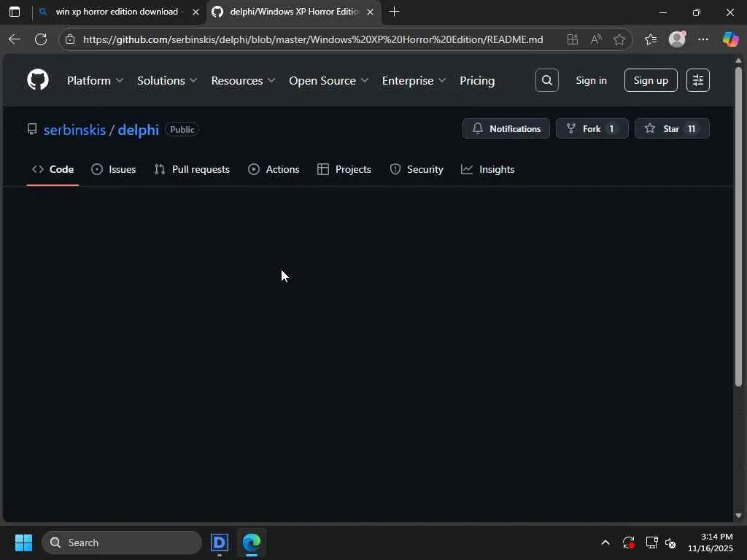Open Edge Settings and more menu
Image resolution: width=747 pixels, height=560 pixels.
pos(703,39)
